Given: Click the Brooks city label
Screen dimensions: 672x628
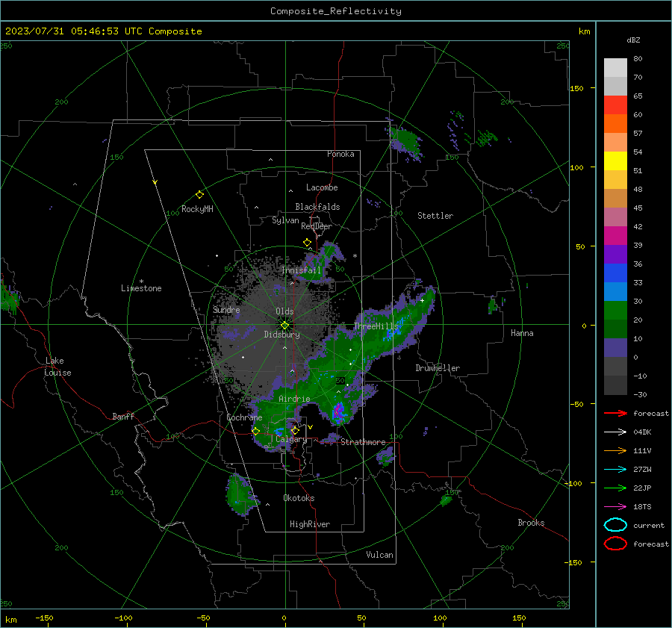Looking at the screenshot, I should [531, 523].
